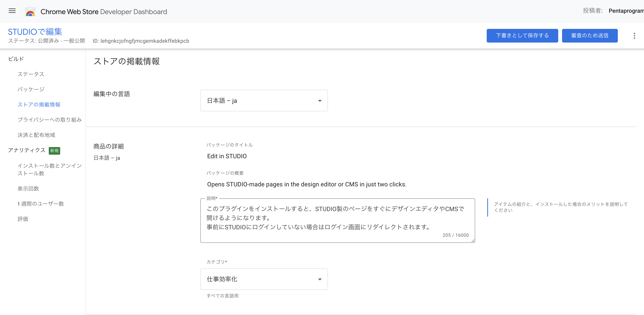Click the package title Edit in STUDIO
This screenshot has width=644, height=315.
[x=227, y=156]
